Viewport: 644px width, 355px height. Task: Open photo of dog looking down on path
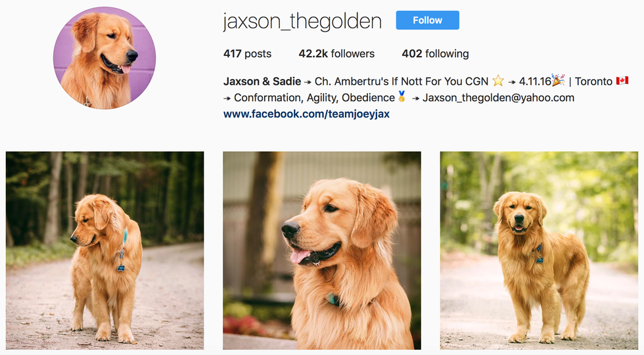coord(104,250)
